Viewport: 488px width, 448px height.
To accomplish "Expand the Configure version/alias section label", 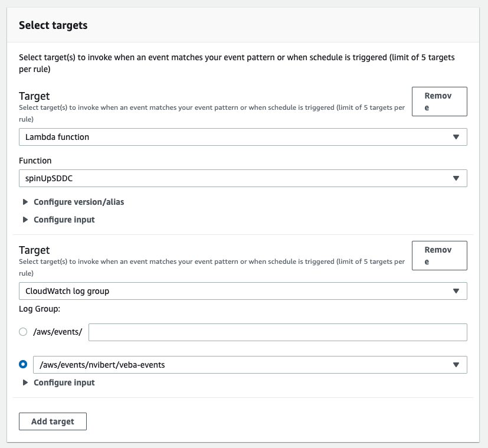I will click(78, 202).
